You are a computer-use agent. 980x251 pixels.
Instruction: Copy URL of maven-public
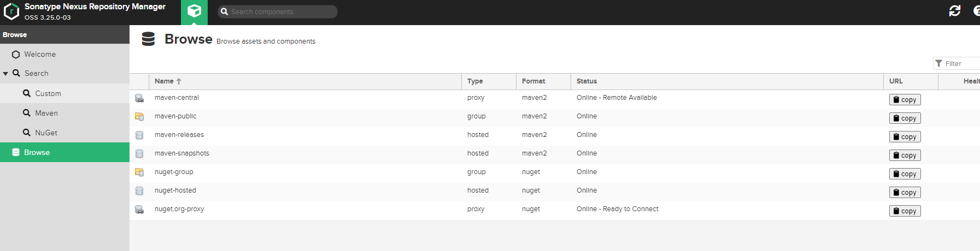tap(905, 118)
